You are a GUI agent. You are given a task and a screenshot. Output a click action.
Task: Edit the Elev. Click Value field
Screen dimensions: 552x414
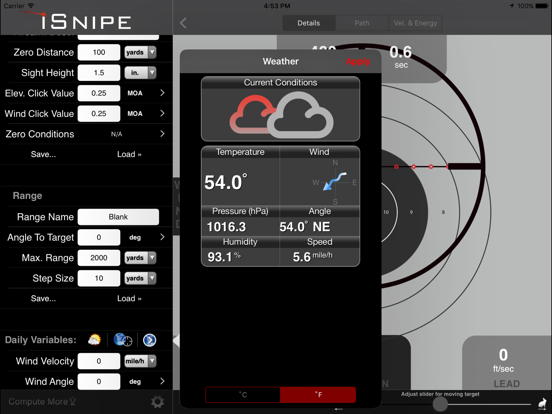click(99, 93)
